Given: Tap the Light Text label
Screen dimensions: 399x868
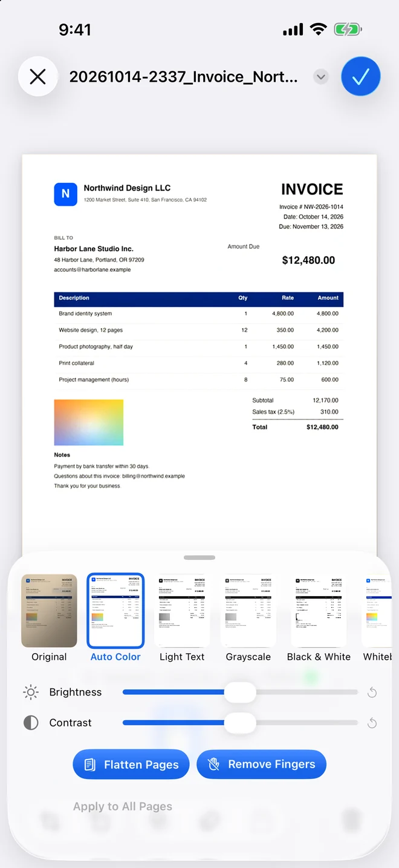Looking at the screenshot, I should (x=182, y=657).
